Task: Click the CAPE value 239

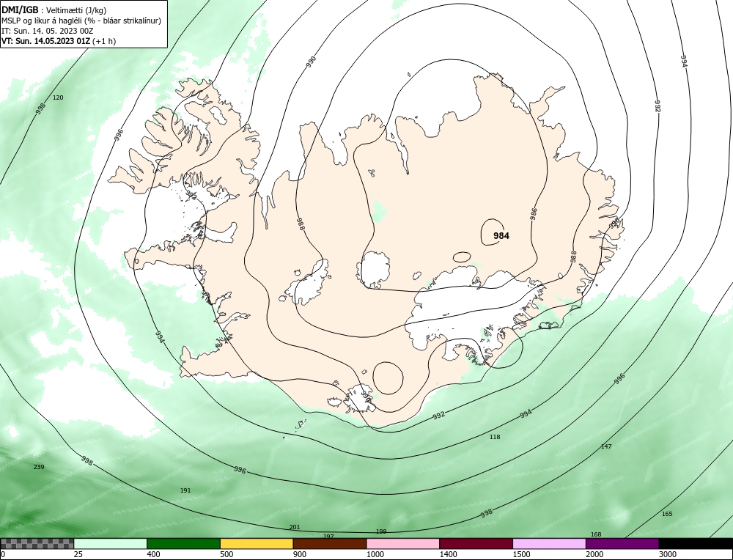Action: (x=39, y=467)
